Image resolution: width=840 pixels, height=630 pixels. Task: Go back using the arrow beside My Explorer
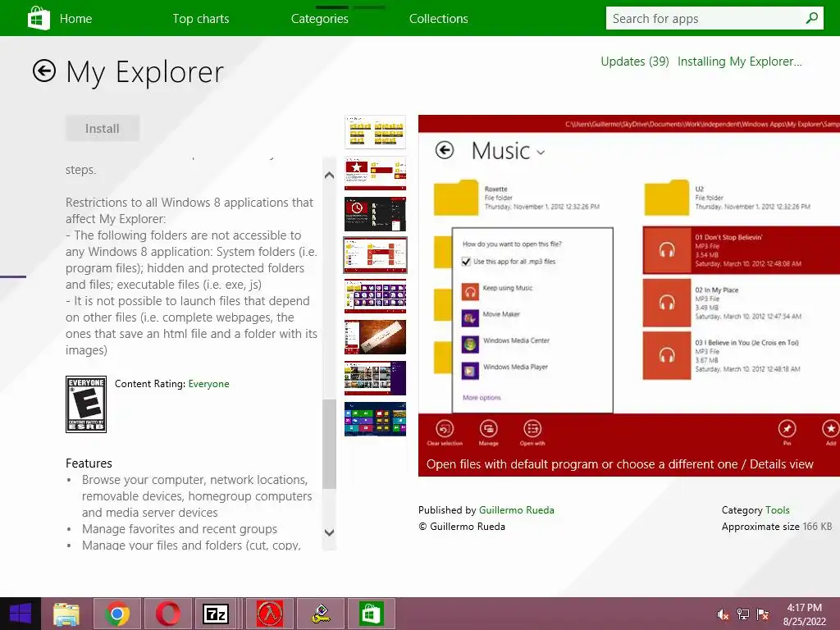(x=44, y=71)
